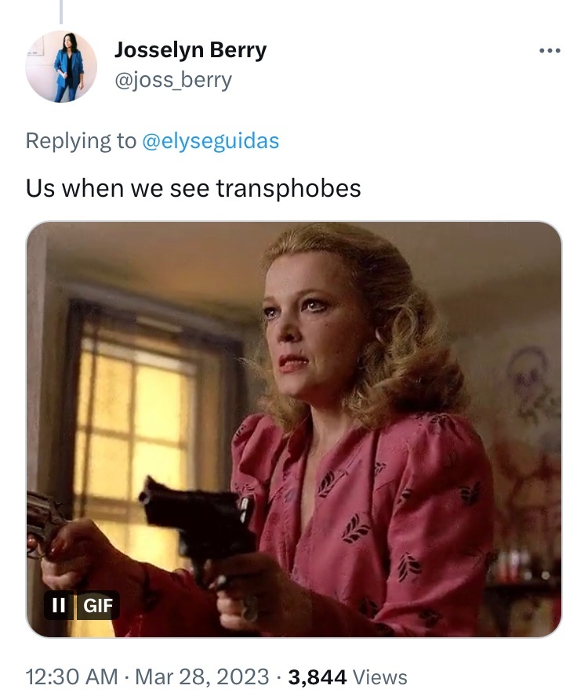Open the @joss_berry handle
Image resolution: width=588 pixels, height=700 pixels.
click(173, 80)
